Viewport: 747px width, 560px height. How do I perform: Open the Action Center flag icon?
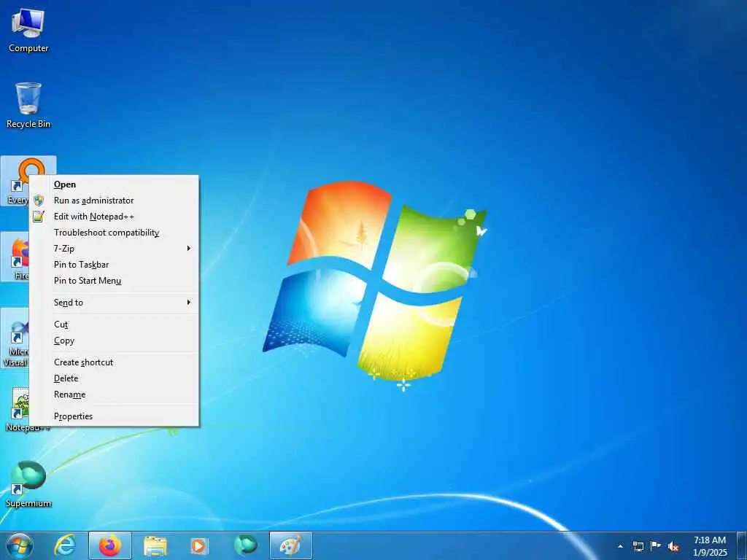(656, 546)
